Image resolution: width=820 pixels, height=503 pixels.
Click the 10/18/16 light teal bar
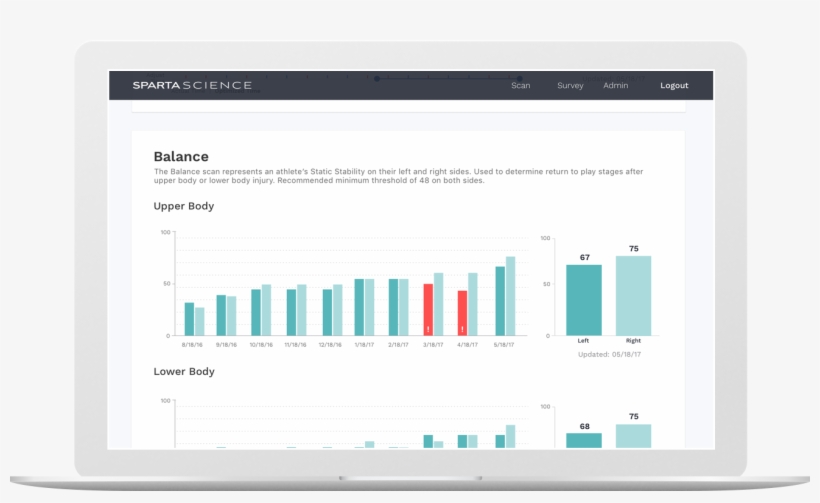[x=266, y=310]
